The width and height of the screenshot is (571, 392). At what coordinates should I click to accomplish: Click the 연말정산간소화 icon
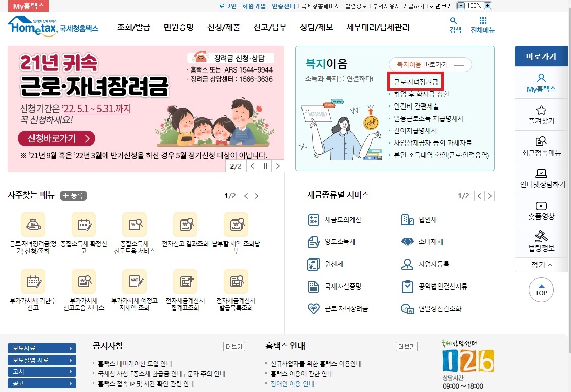407,309
